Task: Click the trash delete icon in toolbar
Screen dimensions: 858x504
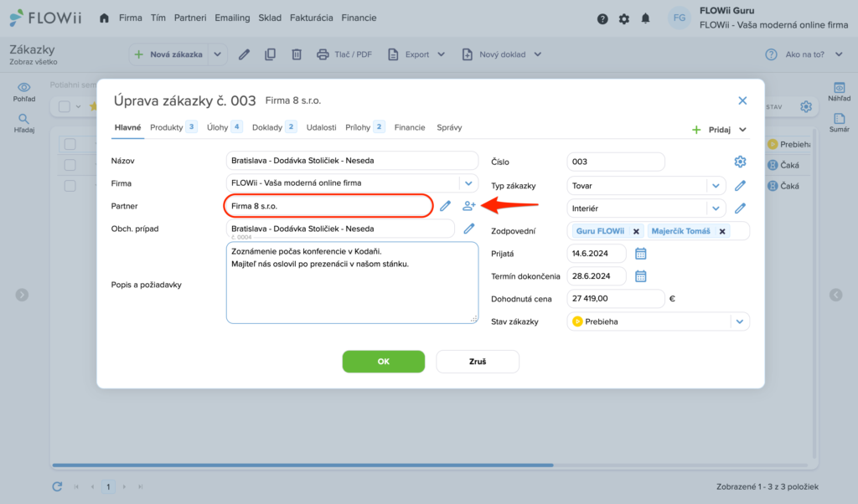Action: [x=297, y=54]
